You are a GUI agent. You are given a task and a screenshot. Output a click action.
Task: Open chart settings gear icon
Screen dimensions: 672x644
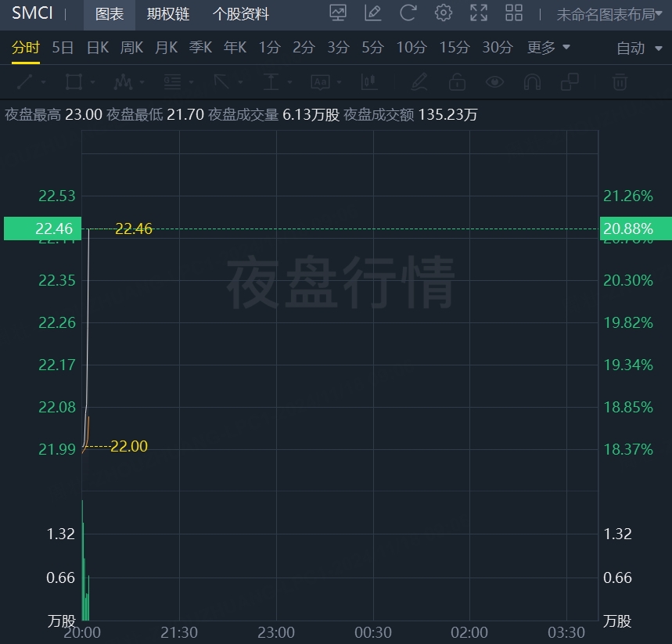(443, 13)
